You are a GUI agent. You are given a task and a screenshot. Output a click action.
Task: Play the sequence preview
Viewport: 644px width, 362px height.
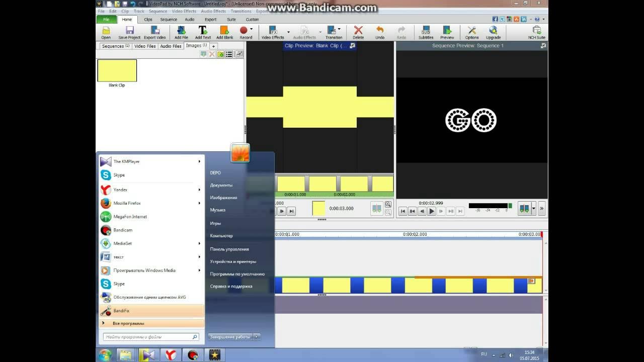pyautogui.click(x=431, y=211)
